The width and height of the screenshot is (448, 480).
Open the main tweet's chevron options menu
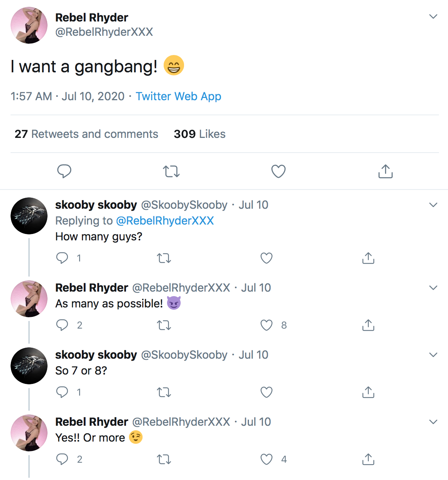tap(433, 17)
